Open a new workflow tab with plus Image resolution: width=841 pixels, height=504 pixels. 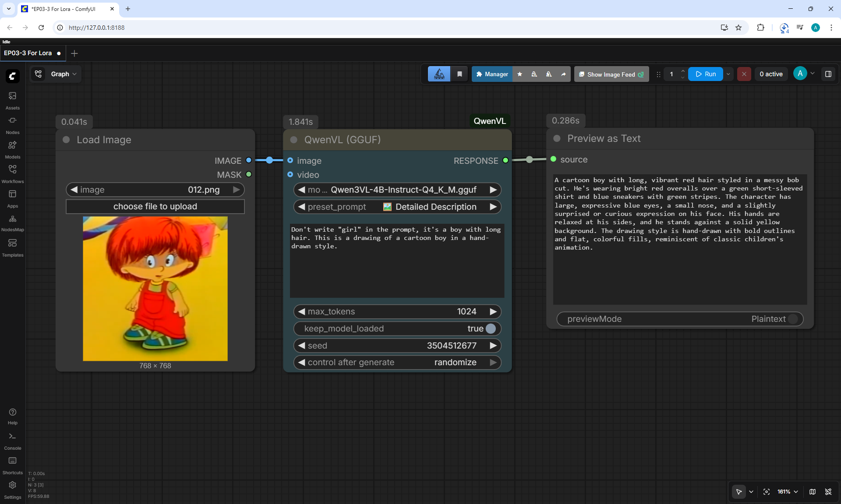[x=74, y=53]
